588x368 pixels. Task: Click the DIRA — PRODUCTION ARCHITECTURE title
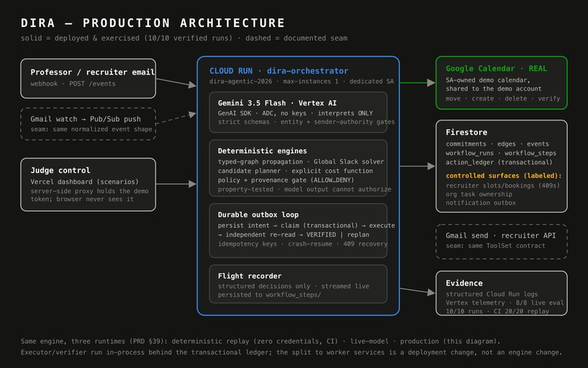tap(152, 23)
